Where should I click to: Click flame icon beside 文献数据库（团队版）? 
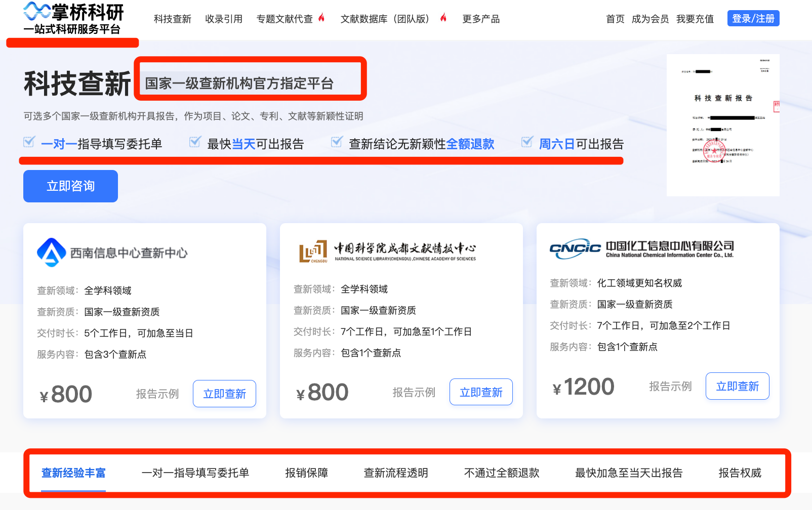443,18
